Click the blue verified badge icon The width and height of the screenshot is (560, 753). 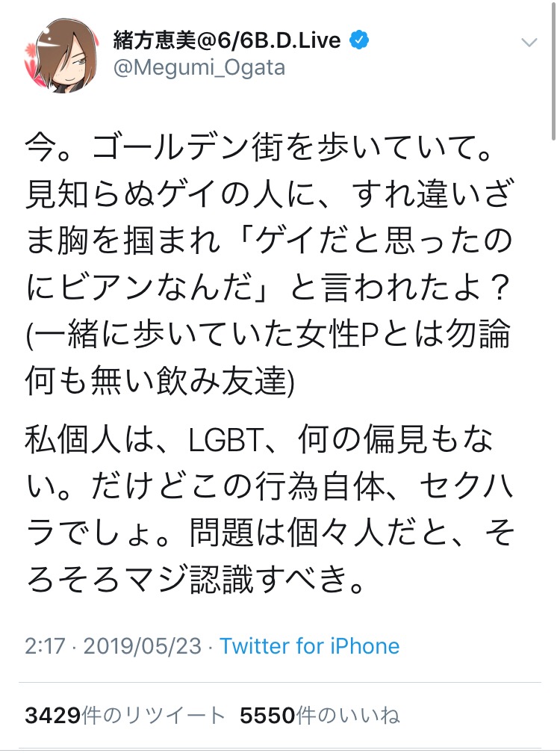click(x=359, y=40)
